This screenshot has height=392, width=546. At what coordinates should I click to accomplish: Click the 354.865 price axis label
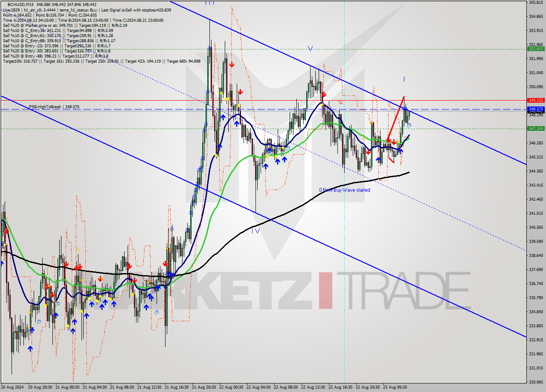536,17
